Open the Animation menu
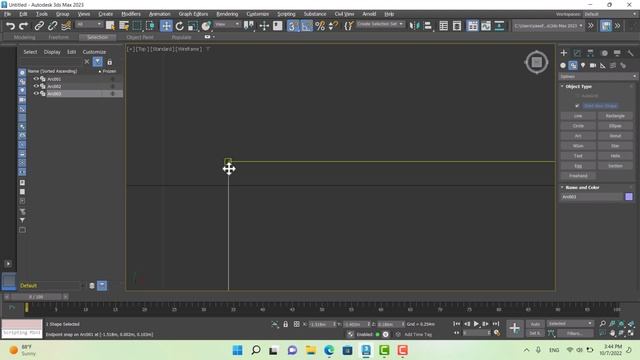The height and width of the screenshot is (360, 640). click(160, 14)
